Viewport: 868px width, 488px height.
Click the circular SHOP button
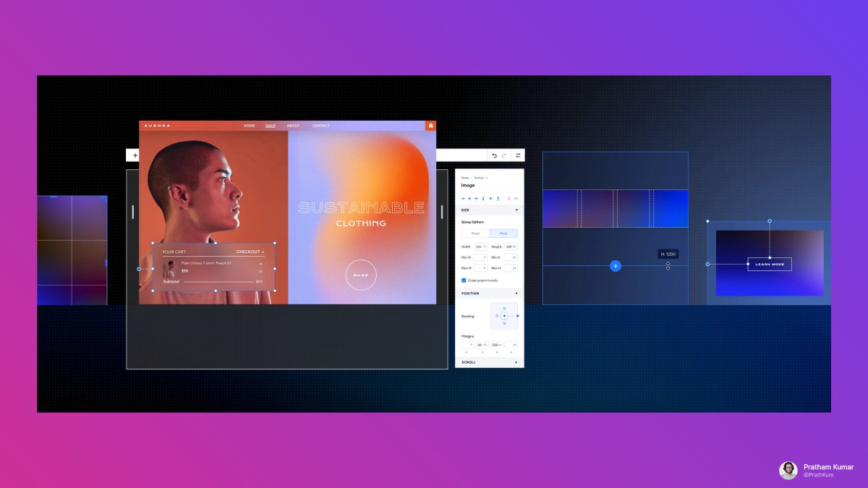361,275
